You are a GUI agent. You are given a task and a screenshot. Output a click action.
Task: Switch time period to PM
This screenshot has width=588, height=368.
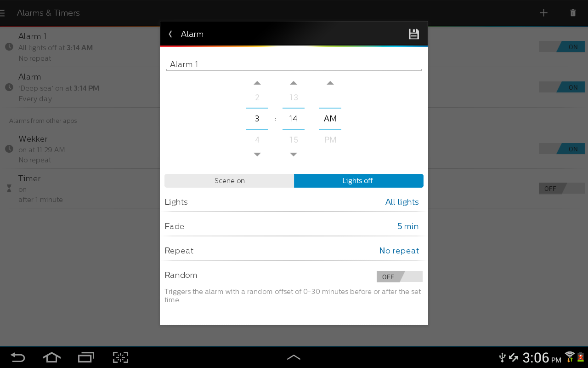tap(330, 139)
